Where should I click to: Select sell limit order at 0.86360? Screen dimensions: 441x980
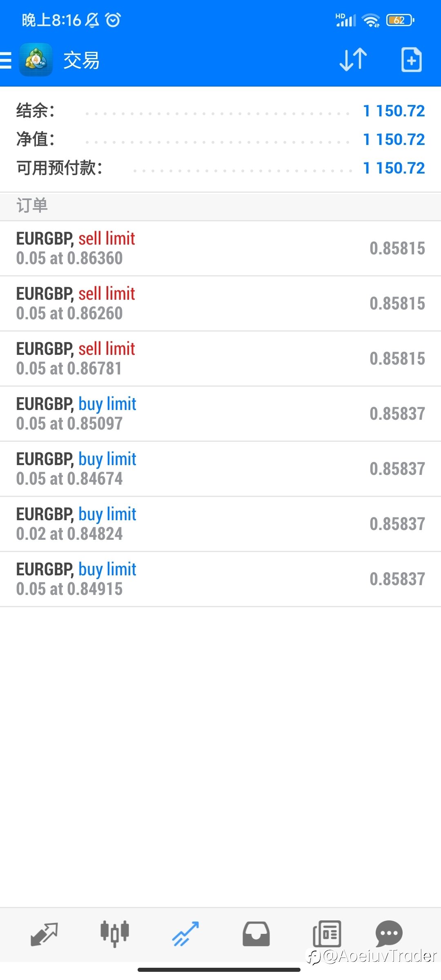tap(220, 248)
